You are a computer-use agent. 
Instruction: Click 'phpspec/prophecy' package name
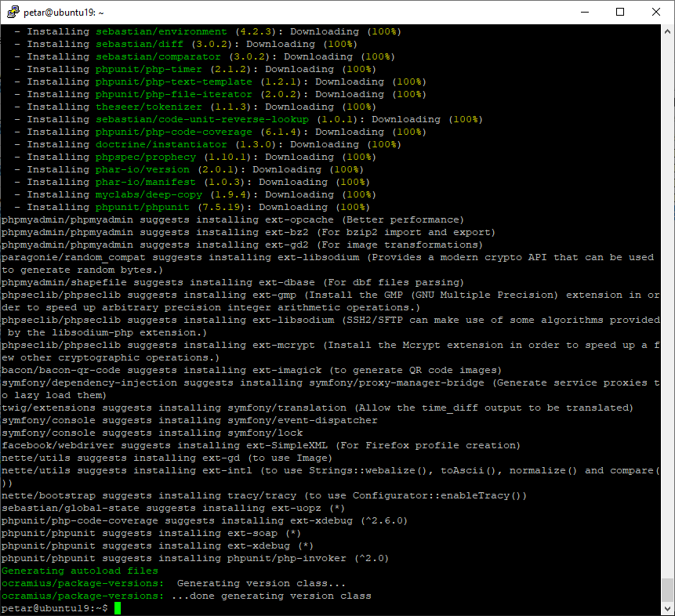pyautogui.click(x=146, y=157)
